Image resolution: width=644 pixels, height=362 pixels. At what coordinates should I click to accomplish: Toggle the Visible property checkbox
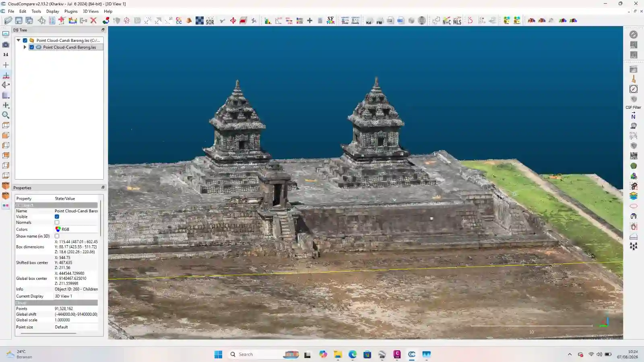tap(57, 217)
